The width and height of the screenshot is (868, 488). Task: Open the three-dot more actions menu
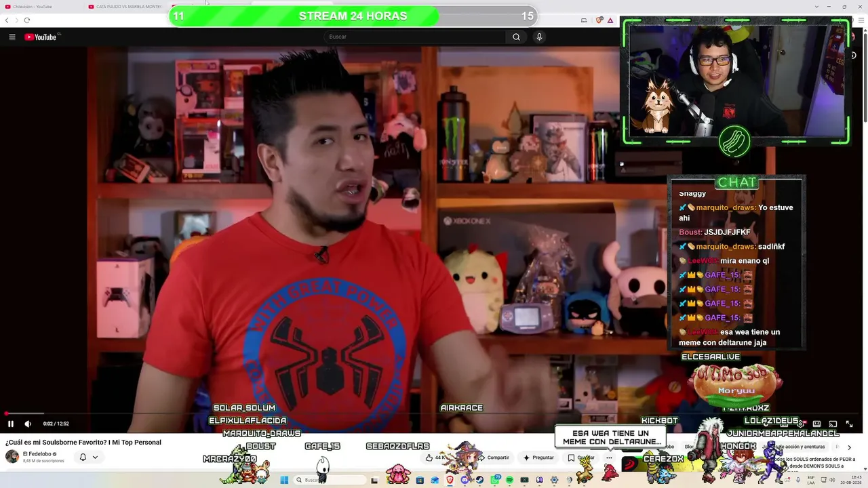[609, 458]
